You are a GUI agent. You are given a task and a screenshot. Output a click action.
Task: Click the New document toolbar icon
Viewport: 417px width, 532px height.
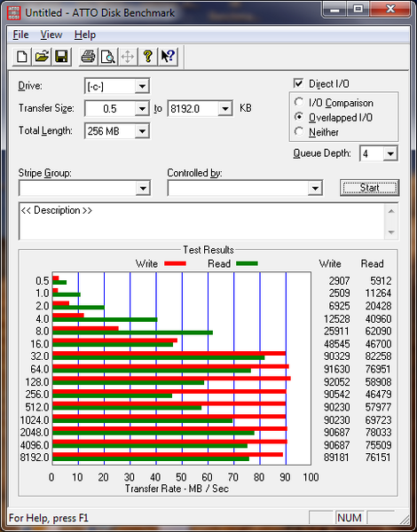click(22, 57)
